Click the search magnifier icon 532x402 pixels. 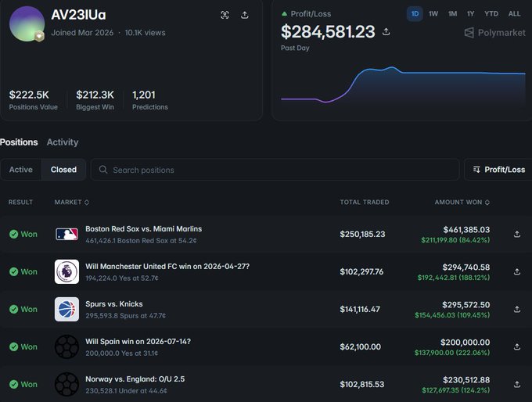click(103, 170)
